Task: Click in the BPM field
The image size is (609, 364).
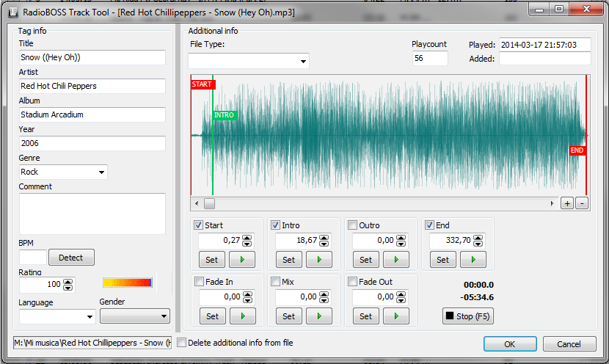Action: [33, 258]
